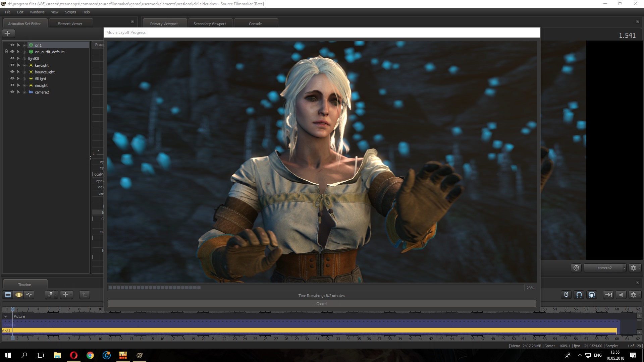Screen dimensions: 644x362
Task: Expand the camera2 tree node
Action: (24, 92)
